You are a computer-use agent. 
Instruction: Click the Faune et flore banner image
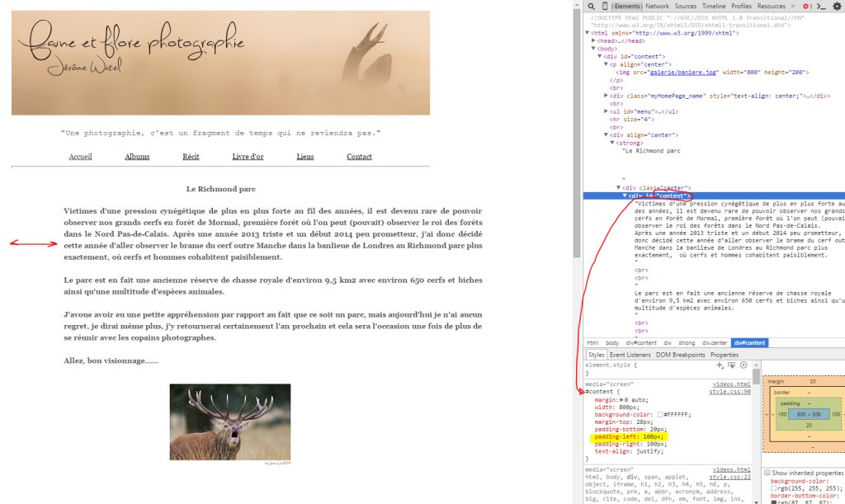tap(221, 63)
